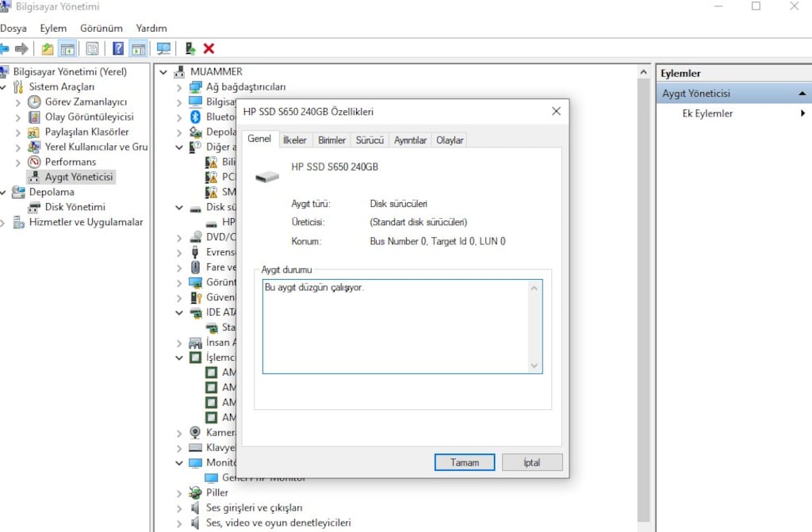Click the update driver toolbar icon
Viewport: 812px width, 532px height.
pos(190,48)
